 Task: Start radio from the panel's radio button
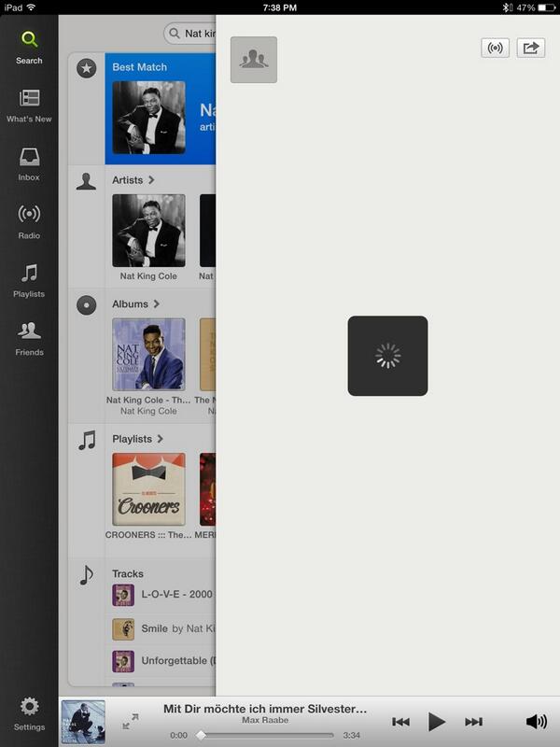point(495,49)
